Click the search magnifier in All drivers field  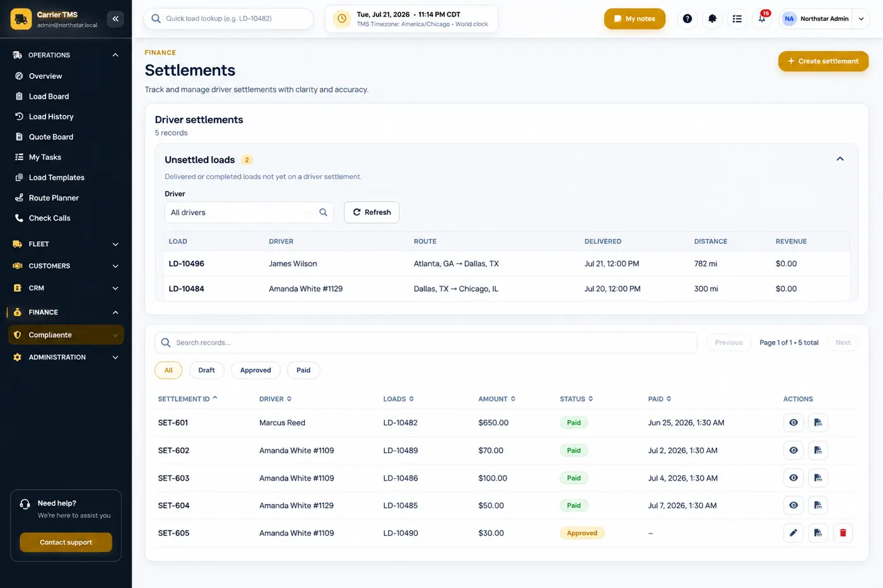(x=323, y=212)
